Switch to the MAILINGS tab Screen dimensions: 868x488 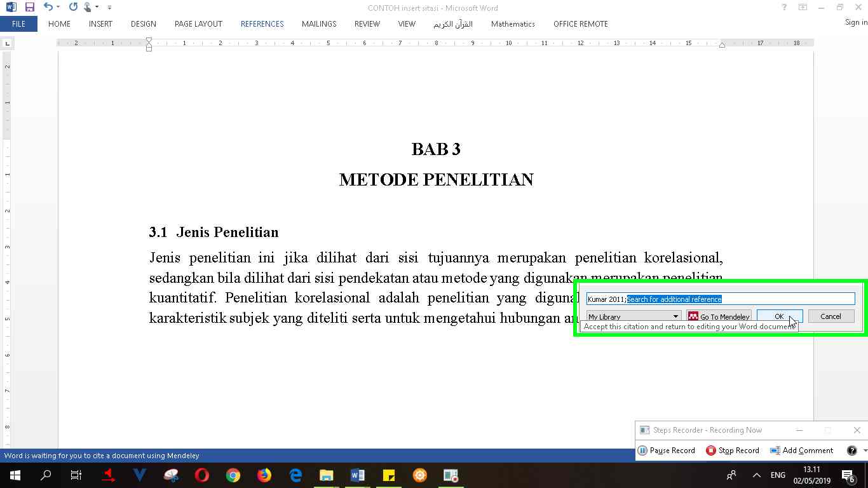319,24
